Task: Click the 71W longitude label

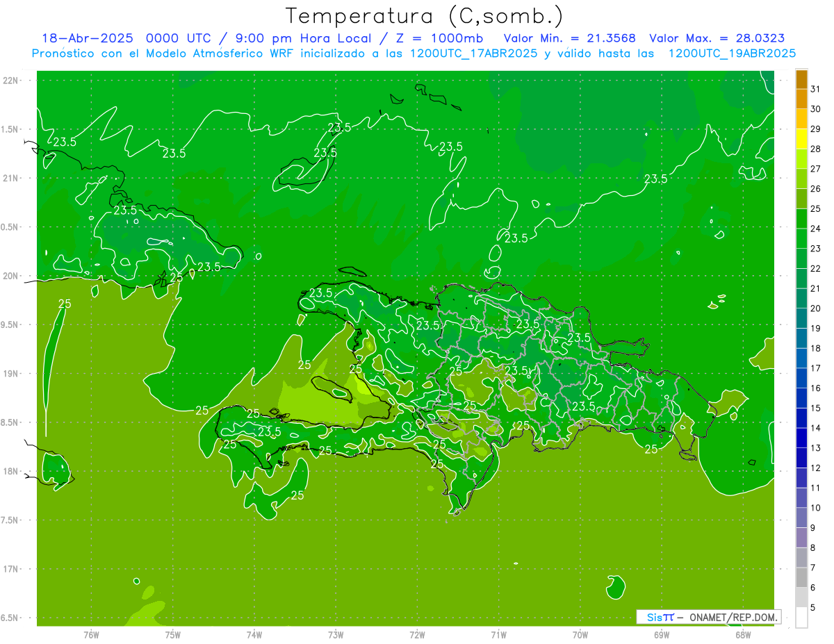Action: [x=498, y=634]
